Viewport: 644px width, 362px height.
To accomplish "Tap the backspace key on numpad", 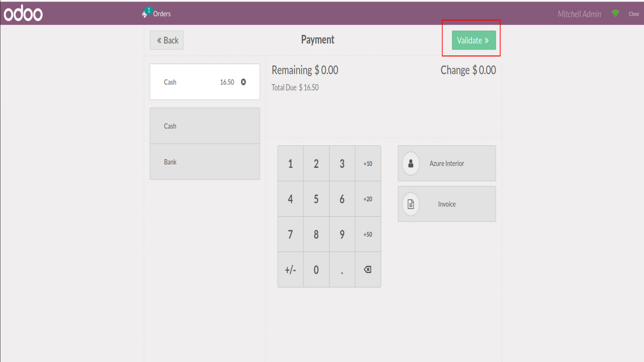I will pyautogui.click(x=368, y=270).
